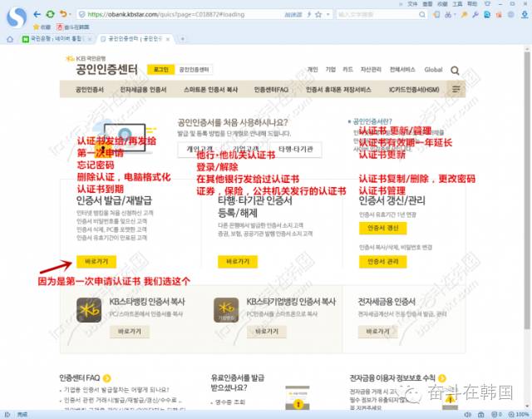This screenshot has width=532, height=419.
Task: Select the 타행·타기관 guide tab
Action: click(296, 150)
